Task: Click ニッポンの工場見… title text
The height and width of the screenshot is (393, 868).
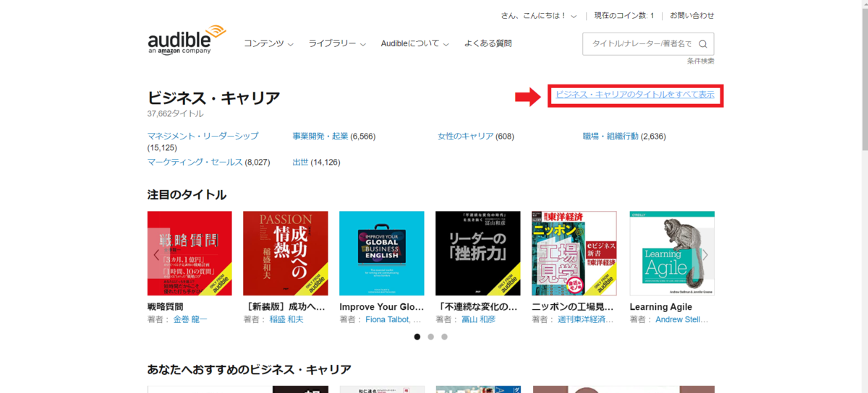Action: tap(573, 306)
